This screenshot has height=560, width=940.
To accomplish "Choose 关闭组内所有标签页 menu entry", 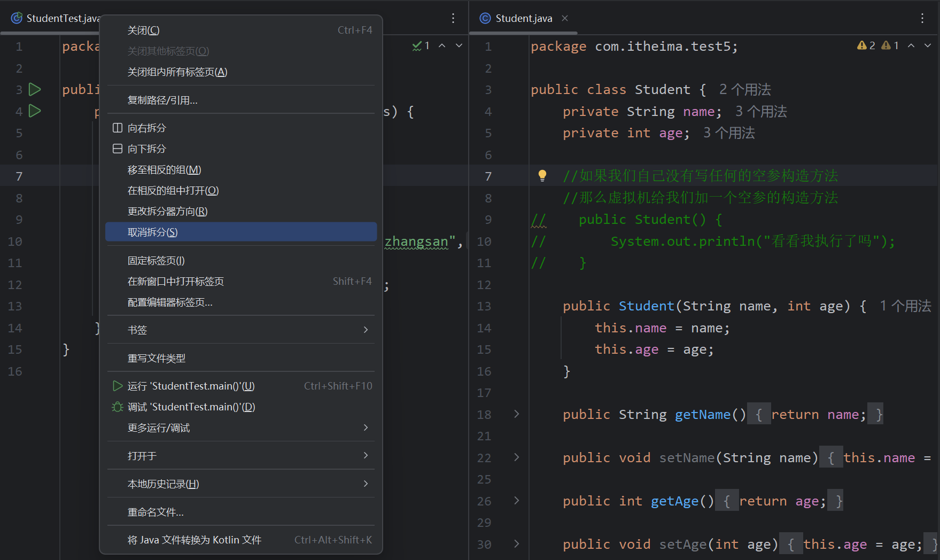I will [241, 72].
